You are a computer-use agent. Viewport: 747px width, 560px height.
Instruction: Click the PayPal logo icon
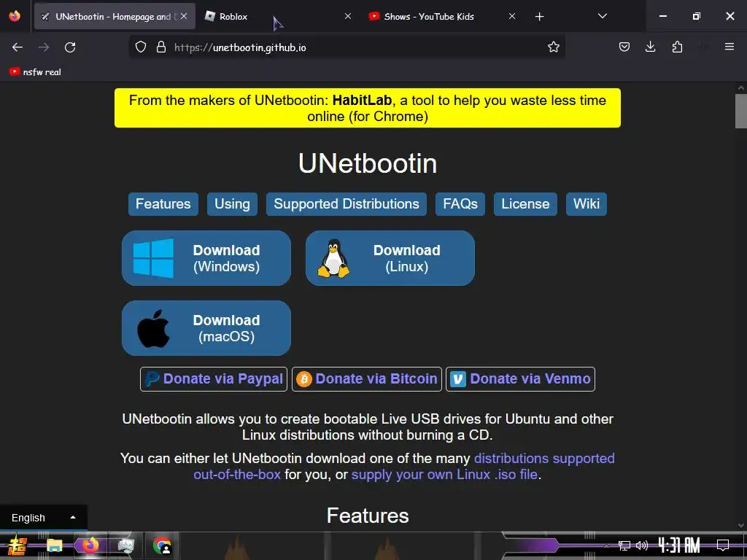coord(152,379)
